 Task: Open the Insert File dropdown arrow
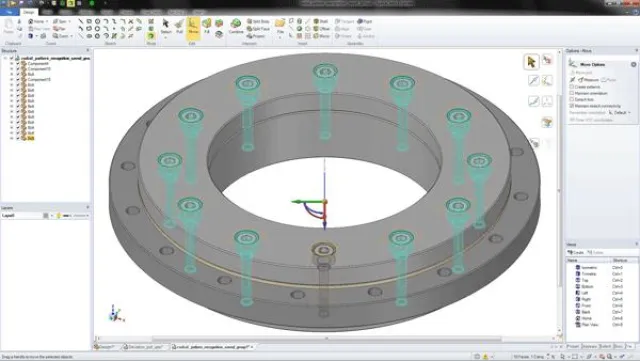[280, 38]
